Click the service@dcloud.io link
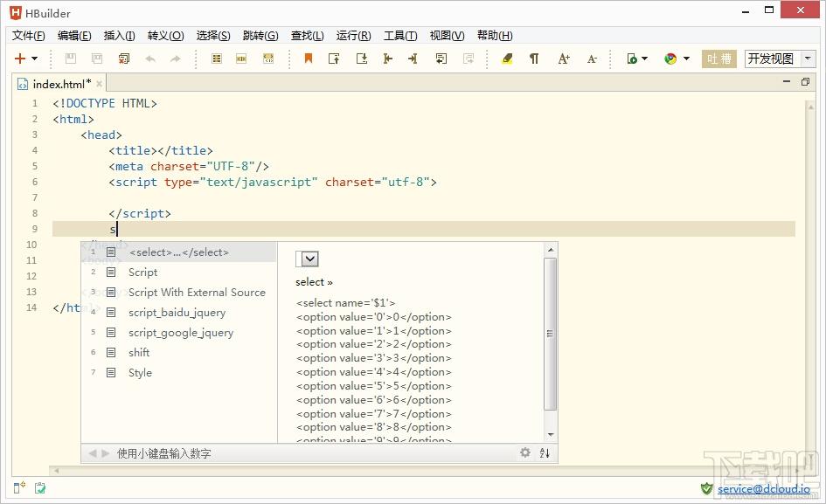The image size is (826, 504). 764,489
